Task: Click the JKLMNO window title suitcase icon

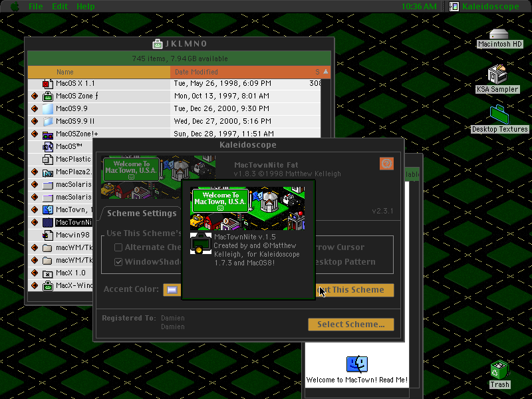Action: pyautogui.click(x=158, y=44)
